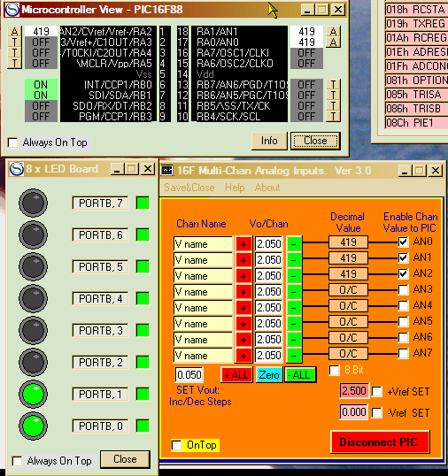This screenshot has width=448, height=476.
Task: Decrease voltage on the AN1 channel row
Action: tap(294, 260)
